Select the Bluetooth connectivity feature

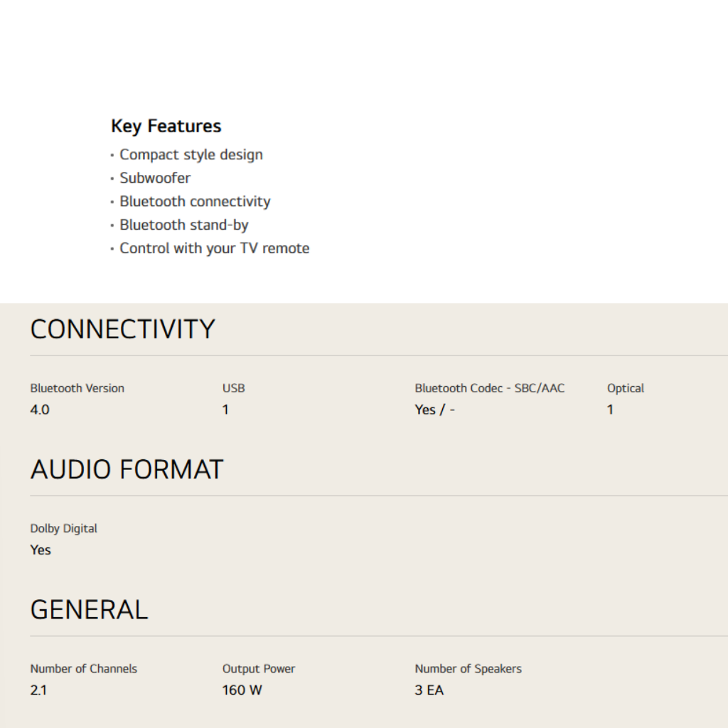pos(195,202)
